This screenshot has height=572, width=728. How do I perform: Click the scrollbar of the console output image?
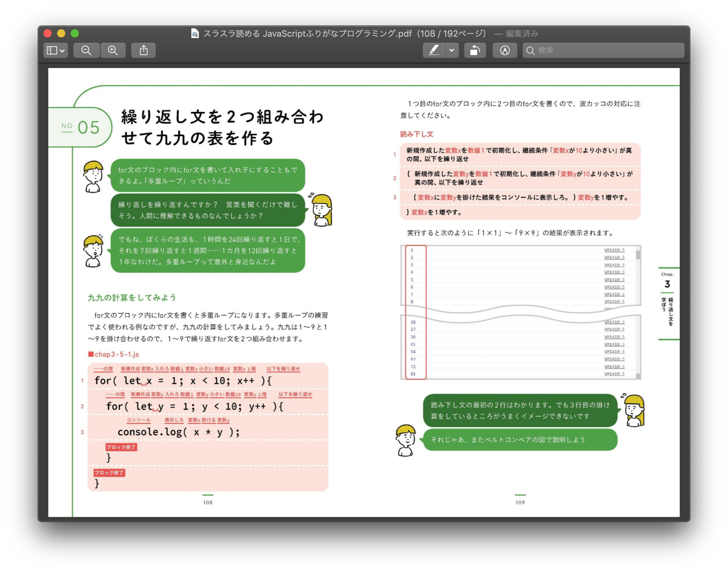click(638, 255)
